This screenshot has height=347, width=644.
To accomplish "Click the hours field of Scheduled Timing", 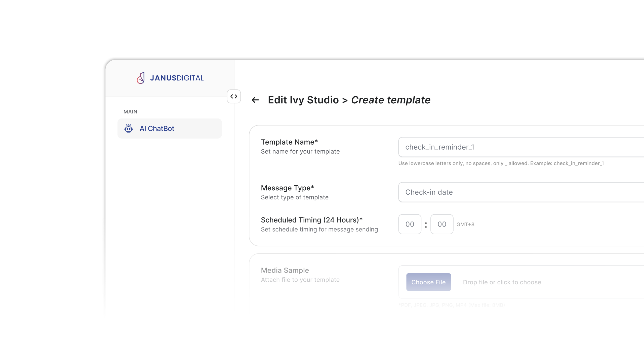I will 410,224.
